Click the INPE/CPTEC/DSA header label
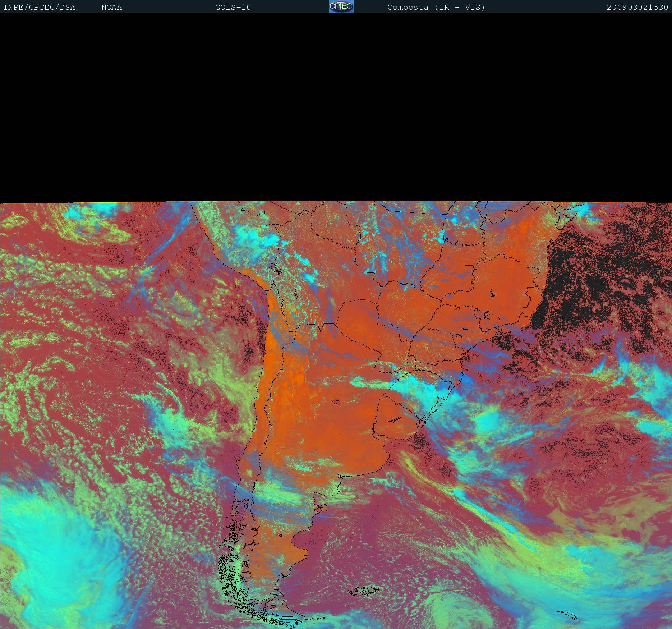Screen dimensions: 672x629 pos(39,7)
